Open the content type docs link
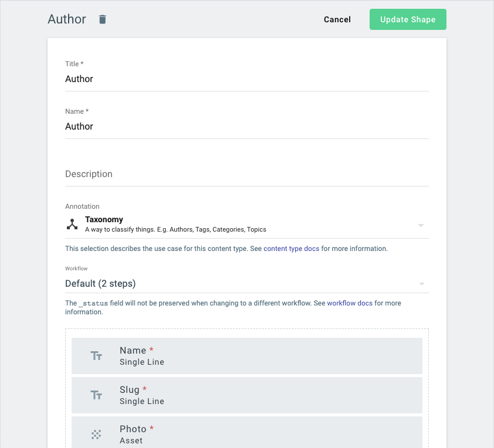This screenshot has width=494, height=448. point(291,249)
